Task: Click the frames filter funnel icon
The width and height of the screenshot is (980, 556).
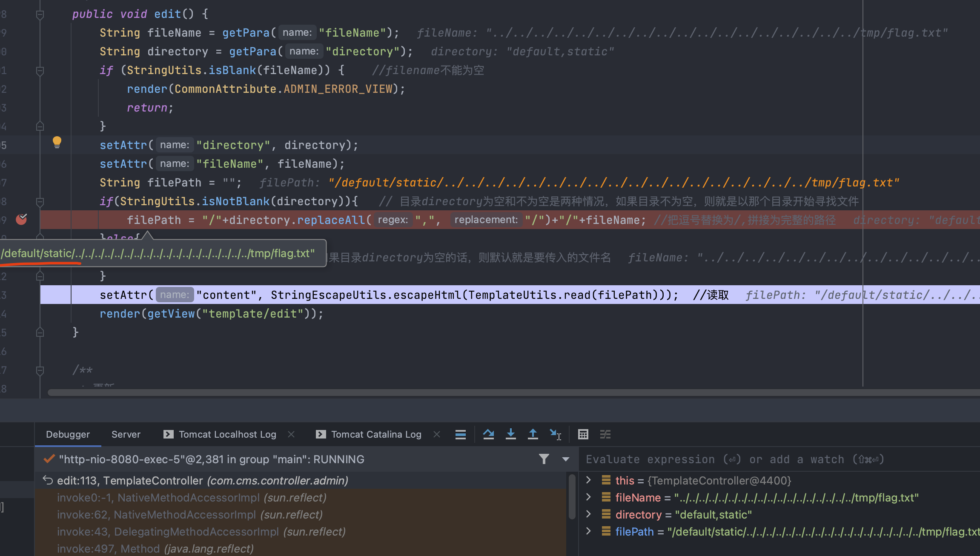Action: [x=544, y=459]
